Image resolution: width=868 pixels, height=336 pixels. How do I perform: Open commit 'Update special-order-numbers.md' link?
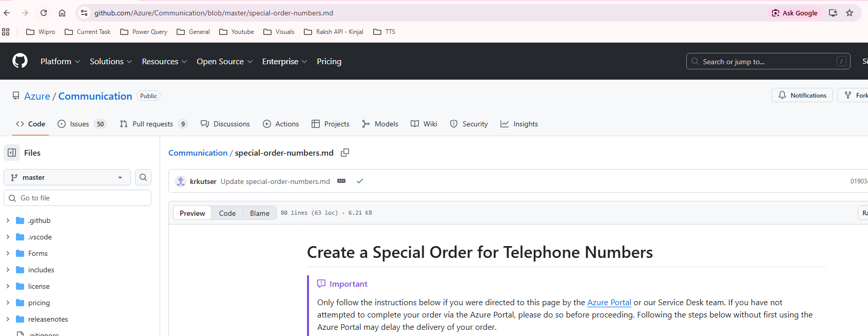275,181
